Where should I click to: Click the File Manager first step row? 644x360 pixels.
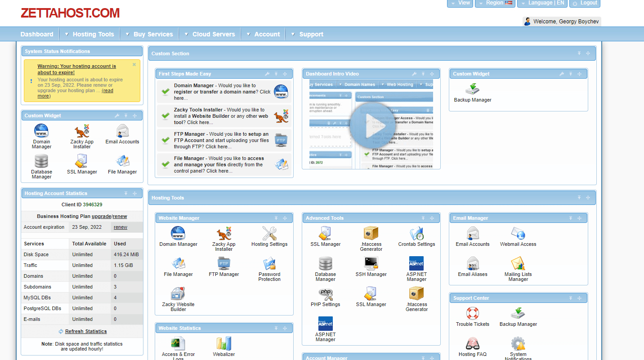tap(224, 164)
